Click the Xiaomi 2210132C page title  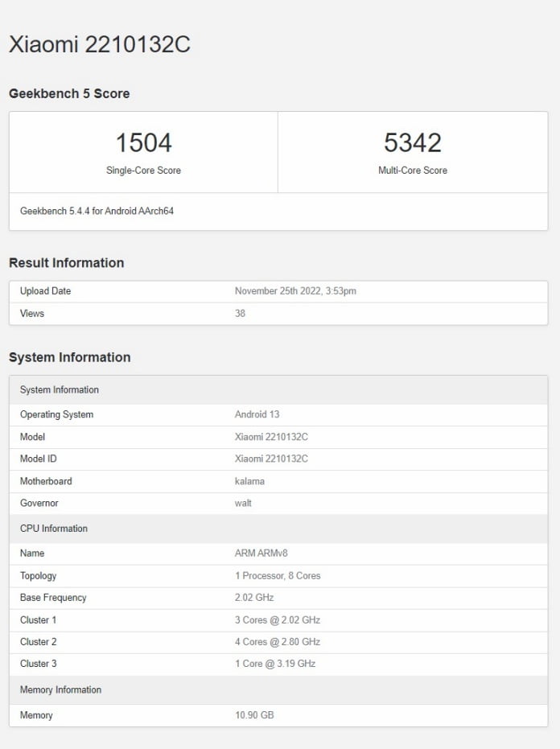pos(99,44)
